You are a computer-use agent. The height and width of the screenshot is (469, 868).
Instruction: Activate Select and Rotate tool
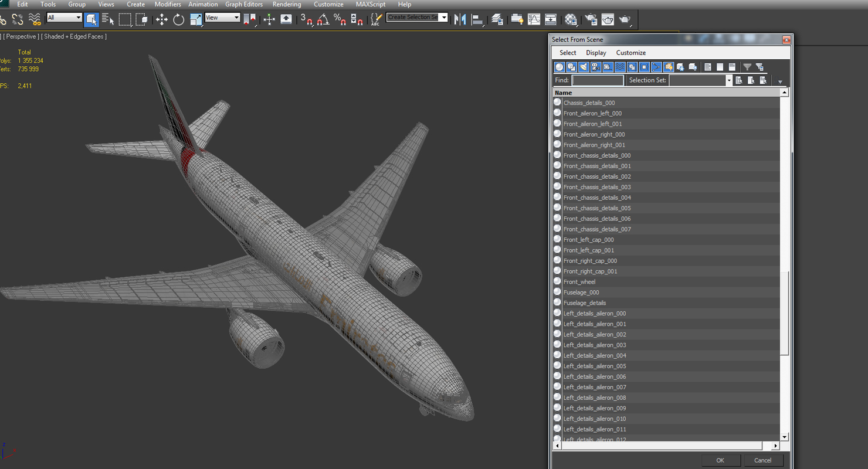pos(178,19)
